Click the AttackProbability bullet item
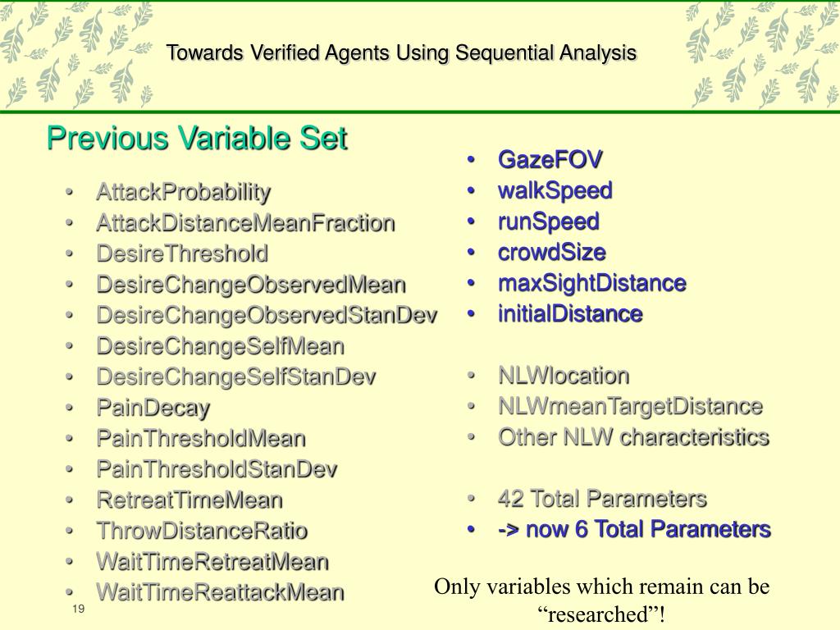 (x=184, y=192)
